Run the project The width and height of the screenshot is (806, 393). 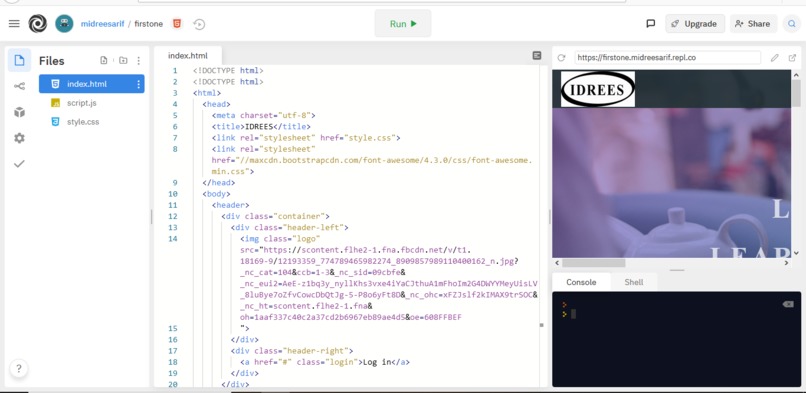pyautogui.click(x=403, y=24)
